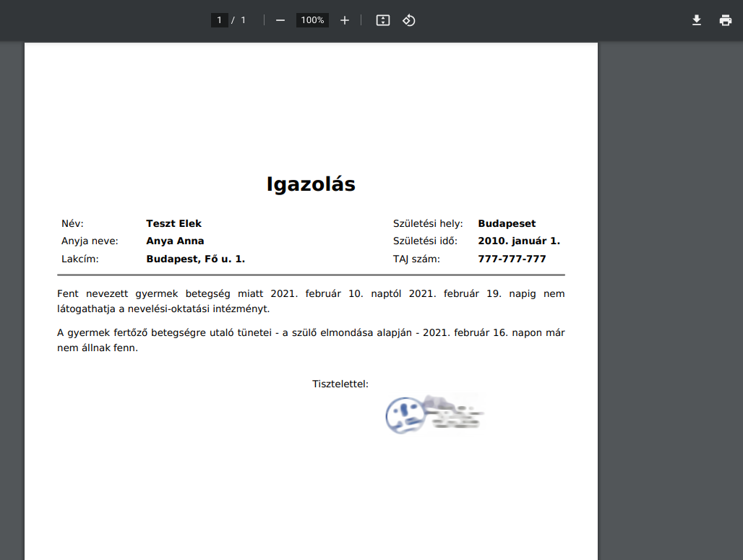Click the name Teszt Elek

coord(173,224)
